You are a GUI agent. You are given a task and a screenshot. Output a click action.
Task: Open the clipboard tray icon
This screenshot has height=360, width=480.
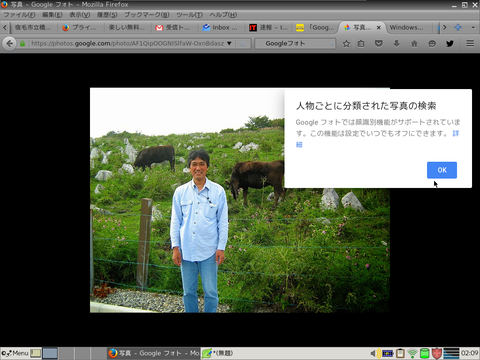(x=400, y=353)
